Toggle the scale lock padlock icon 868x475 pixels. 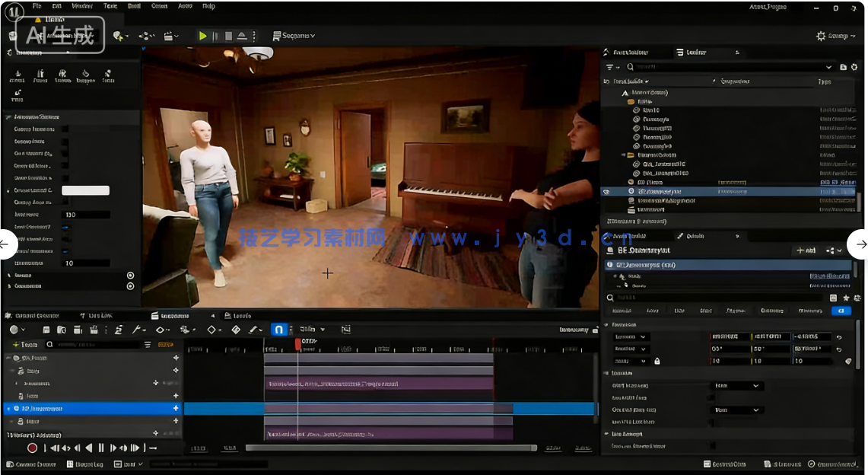(x=657, y=361)
